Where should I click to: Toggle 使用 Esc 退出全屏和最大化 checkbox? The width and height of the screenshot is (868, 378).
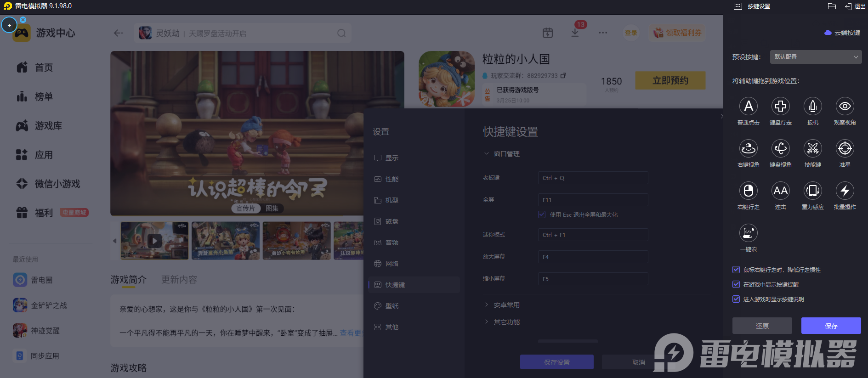coord(542,214)
